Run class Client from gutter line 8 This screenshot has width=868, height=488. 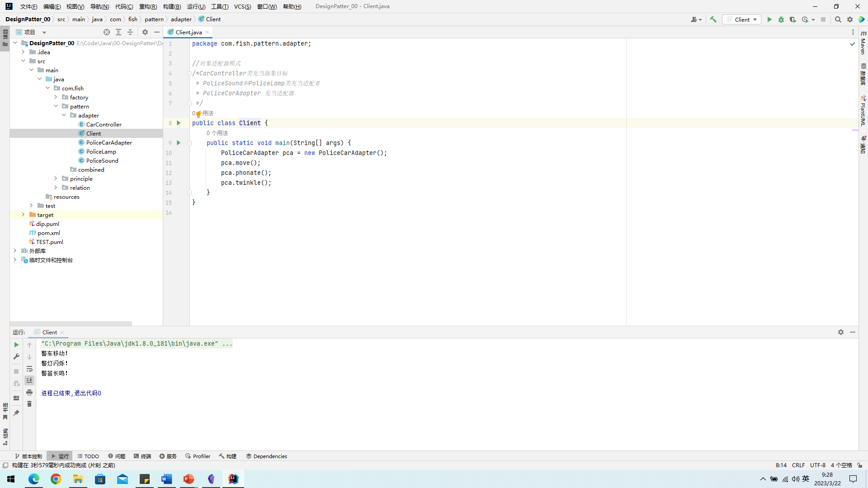pyautogui.click(x=179, y=123)
